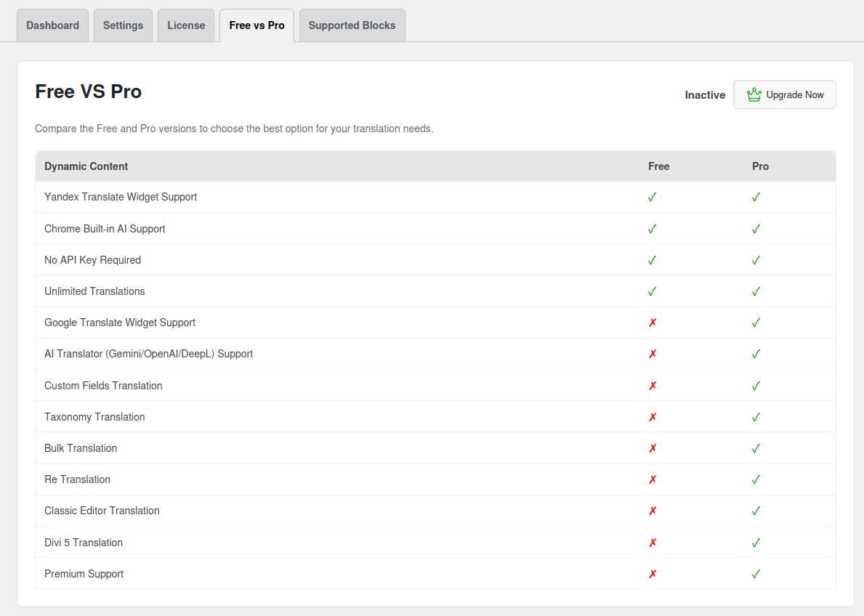Click the Divi 5 Translation label
Screen dimensions: 864x616
coord(84,543)
